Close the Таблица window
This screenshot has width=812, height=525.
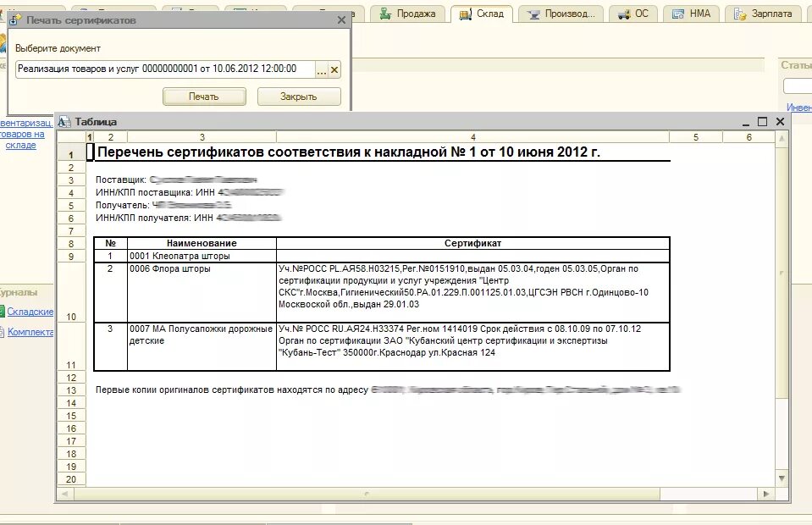(x=781, y=122)
